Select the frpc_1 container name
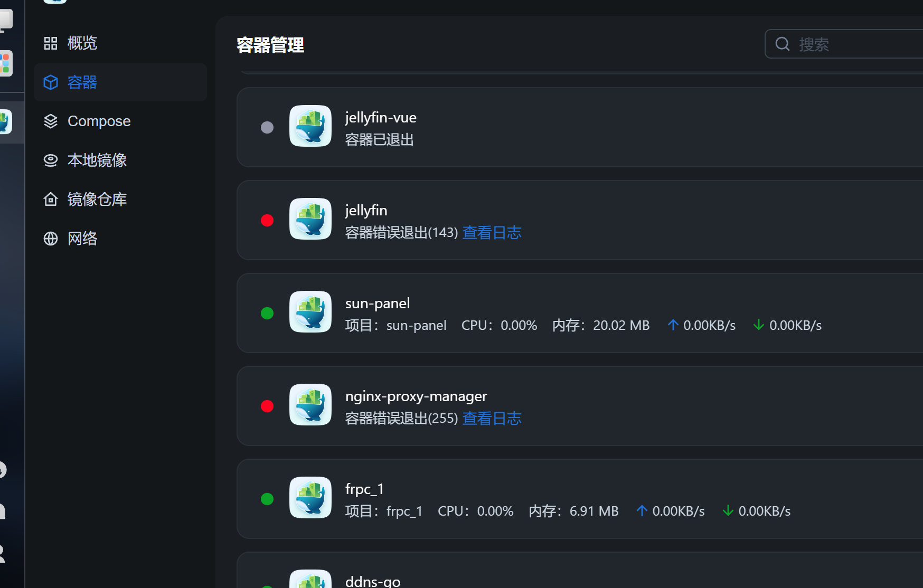This screenshot has height=588, width=923. click(364, 489)
